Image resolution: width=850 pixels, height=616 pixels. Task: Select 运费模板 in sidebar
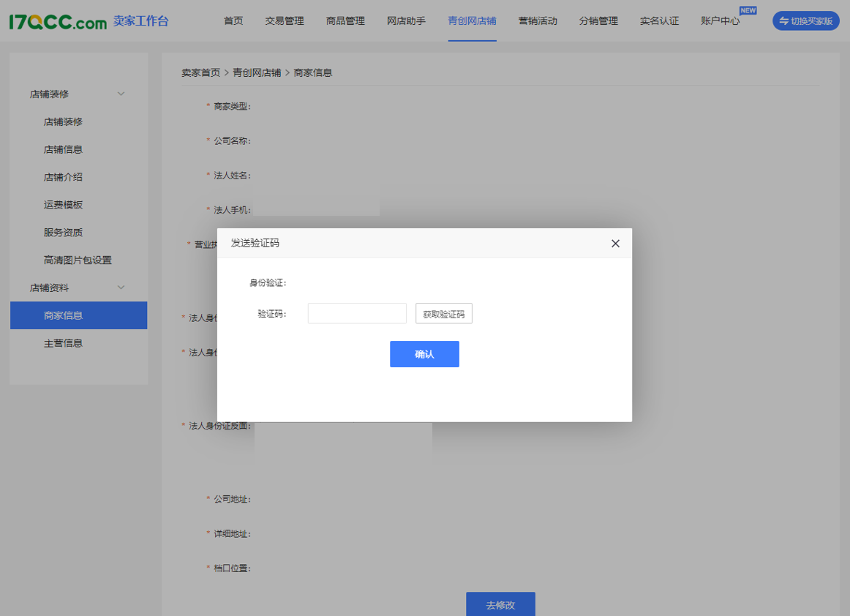coord(63,205)
